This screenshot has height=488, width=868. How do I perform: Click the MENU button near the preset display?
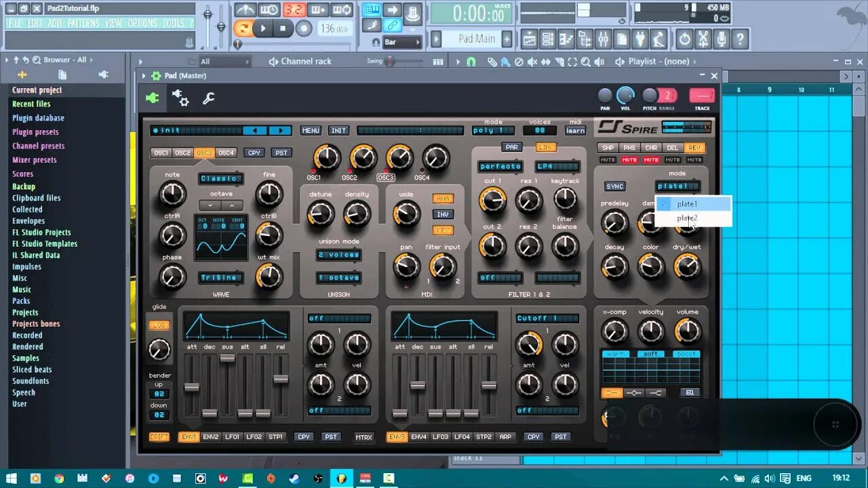coord(311,131)
